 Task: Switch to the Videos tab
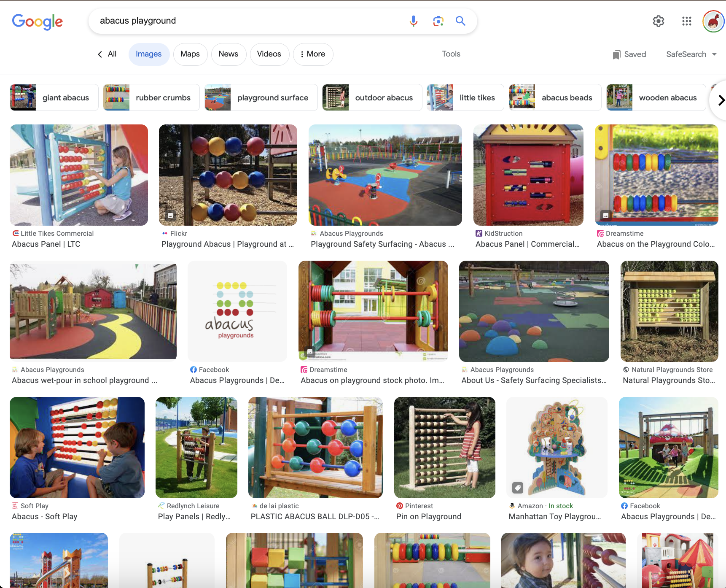coord(269,54)
